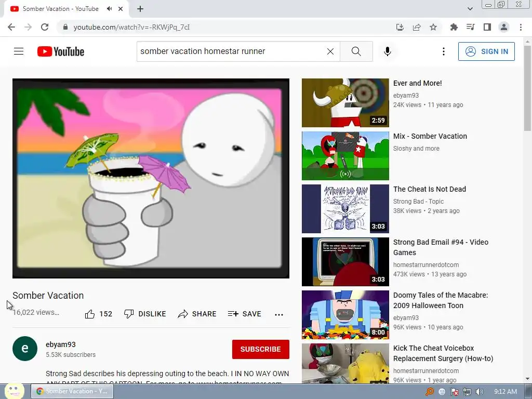Open ebyam93 channel name link
The image size is (532, 399).
[x=61, y=344]
